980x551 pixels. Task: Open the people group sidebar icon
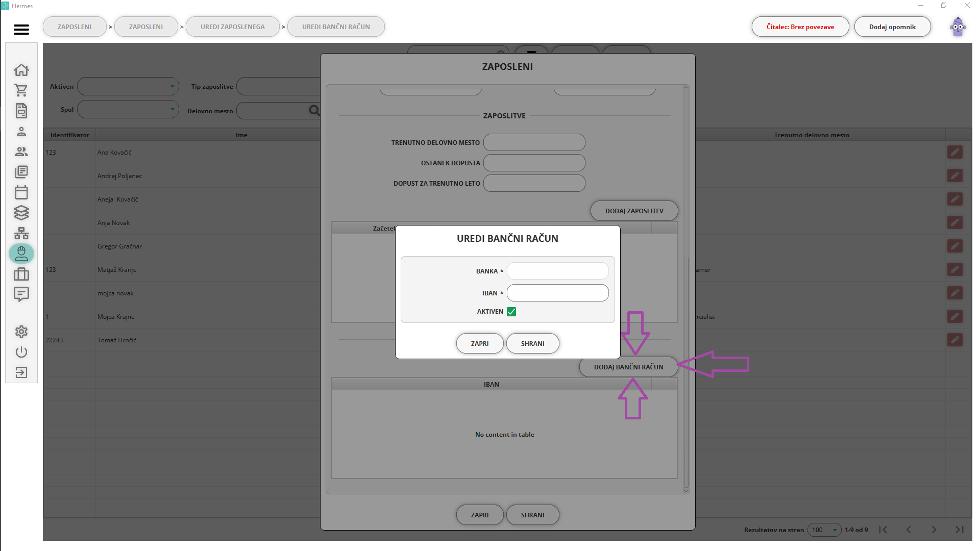tap(21, 152)
